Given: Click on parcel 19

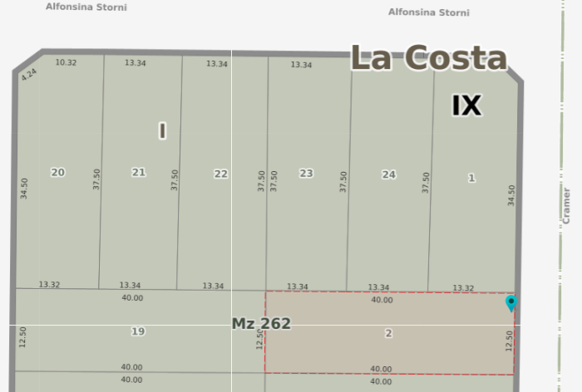Looking at the screenshot, I should coord(138,331).
